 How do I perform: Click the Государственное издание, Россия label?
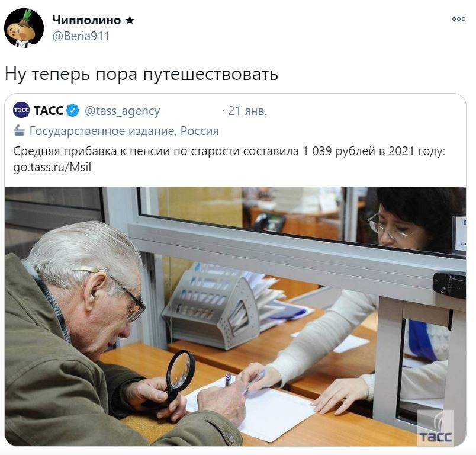click(x=124, y=131)
